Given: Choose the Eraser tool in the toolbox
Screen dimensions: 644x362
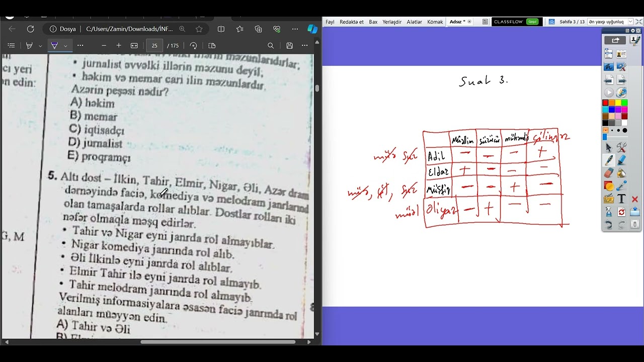Looking at the screenshot, I should (x=609, y=173).
